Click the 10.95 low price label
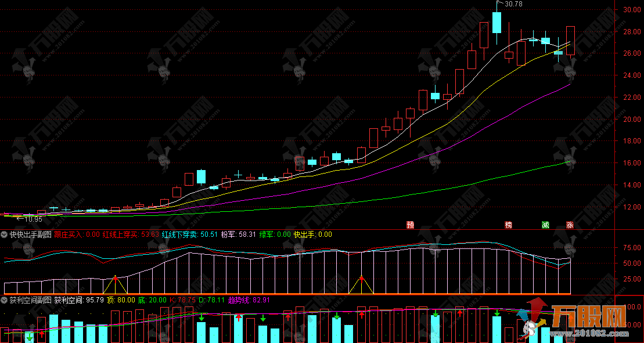The image size is (644, 343). 33,219
